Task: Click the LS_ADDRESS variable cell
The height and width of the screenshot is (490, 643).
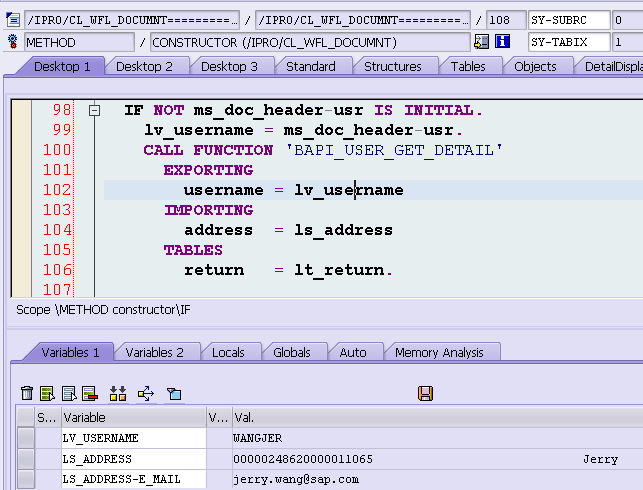Action: (x=134, y=458)
